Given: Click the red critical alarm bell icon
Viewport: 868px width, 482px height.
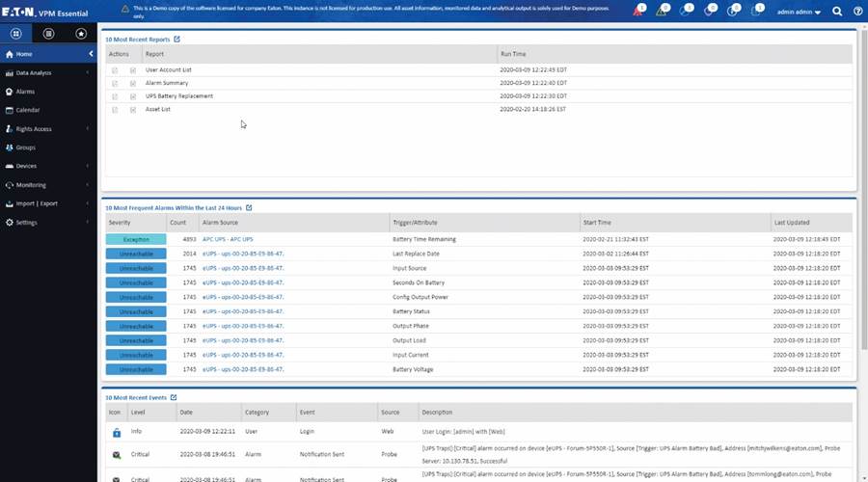Looking at the screenshot, I should tap(637, 11).
